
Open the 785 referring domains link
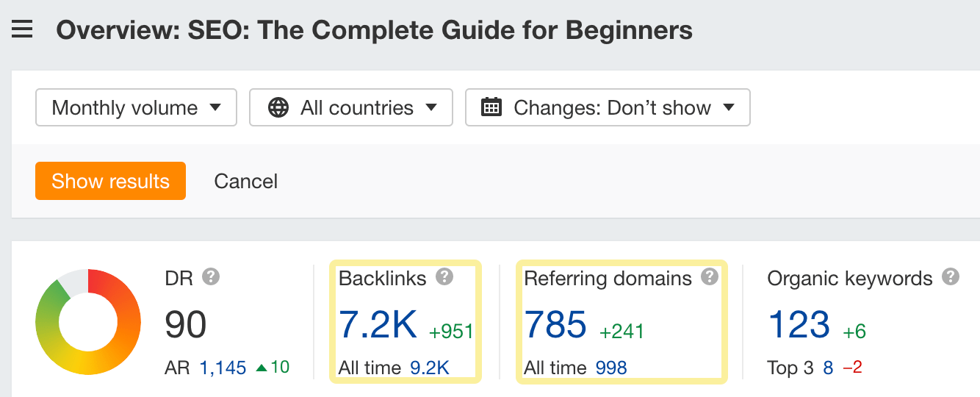click(x=555, y=324)
